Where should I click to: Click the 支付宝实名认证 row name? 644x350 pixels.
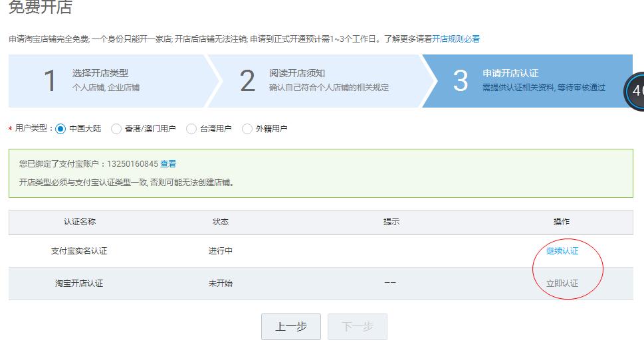pos(79,250)
